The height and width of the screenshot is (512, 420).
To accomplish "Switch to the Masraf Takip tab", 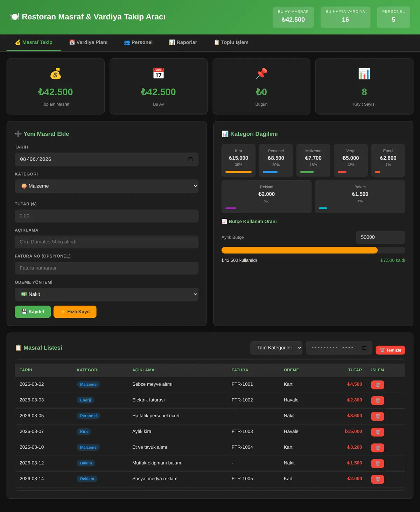I will coord(34,42).
